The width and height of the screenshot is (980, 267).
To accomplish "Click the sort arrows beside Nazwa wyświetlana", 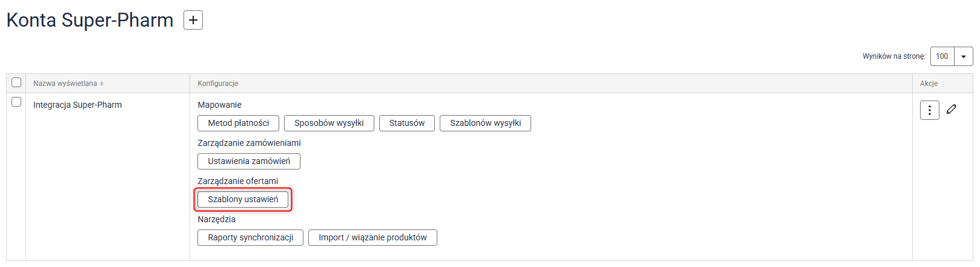I will pyautogui.click(x=102, y=84).
